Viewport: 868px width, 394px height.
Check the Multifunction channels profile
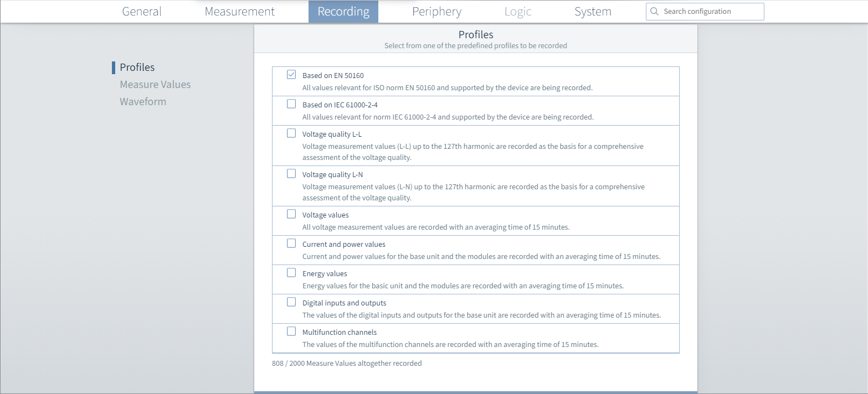point(291,331)
